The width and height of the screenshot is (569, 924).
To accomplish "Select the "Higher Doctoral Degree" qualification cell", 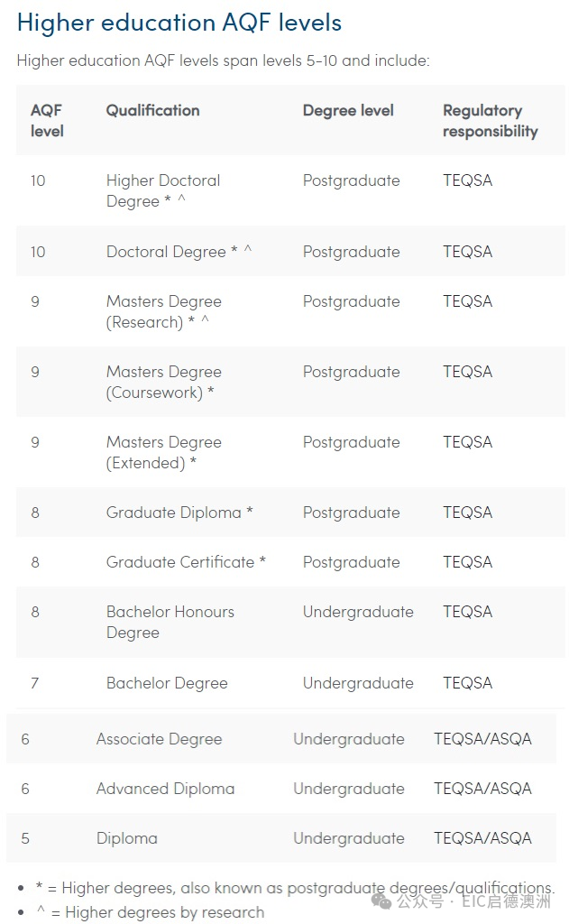I will click(x=162, y=190).
